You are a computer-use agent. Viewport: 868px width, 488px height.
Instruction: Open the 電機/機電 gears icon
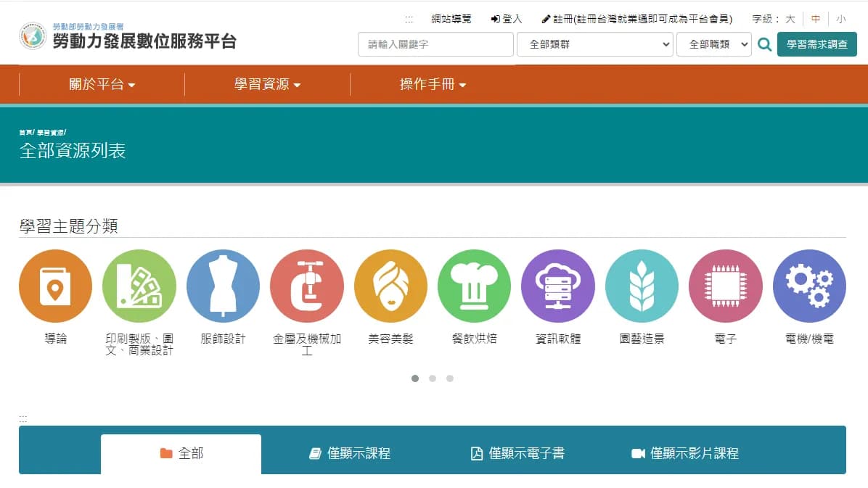click(x=809, y=286)
